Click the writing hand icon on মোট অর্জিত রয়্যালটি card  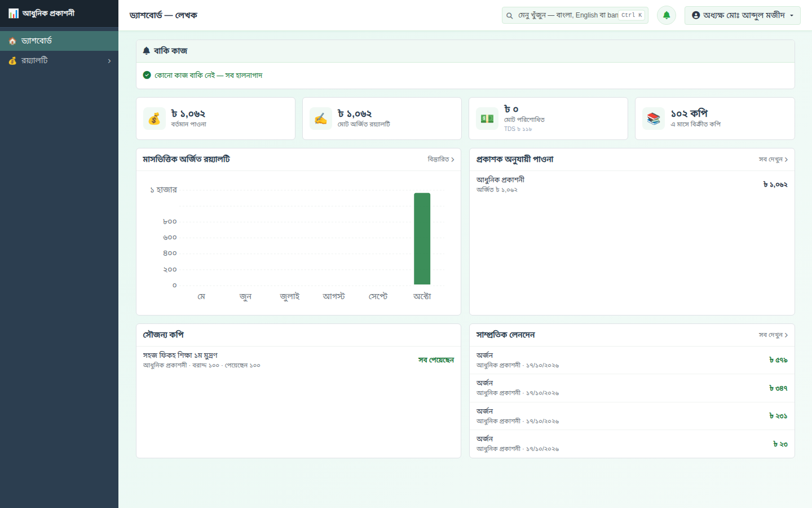321,119
